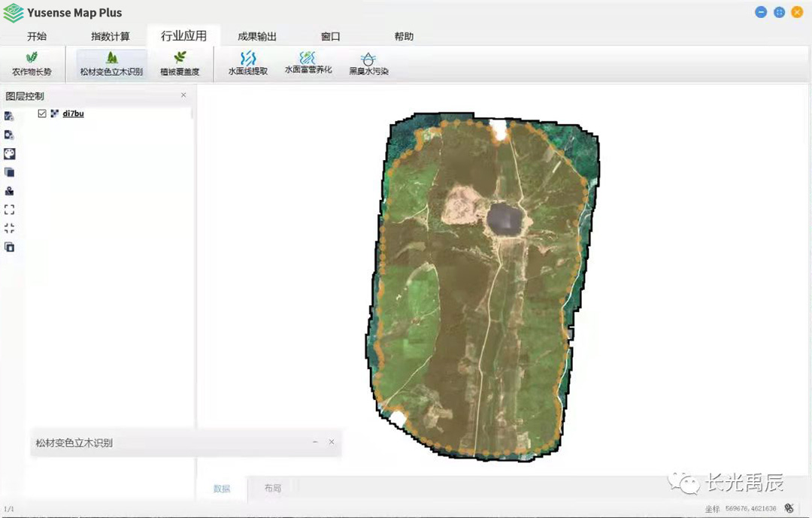Minimize the 松材变色立木识别 dialog
The height and width of the screenshot is (518, 812).
click(x=315, y=442)
